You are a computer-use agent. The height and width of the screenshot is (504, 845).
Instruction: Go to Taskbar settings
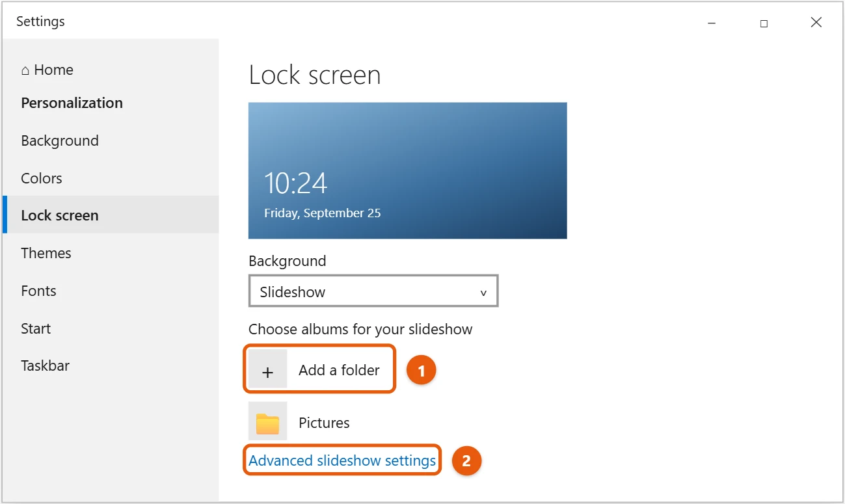click(x=45, y=365)
